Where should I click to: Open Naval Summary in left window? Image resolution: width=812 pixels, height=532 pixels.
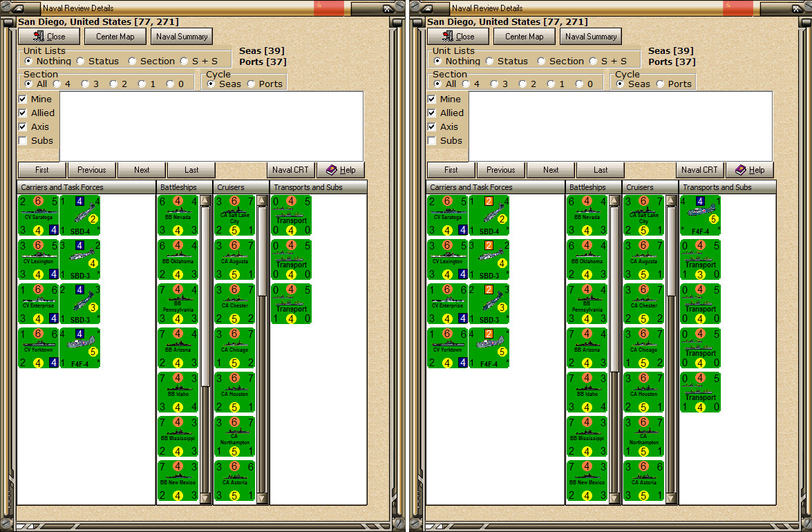182,36
